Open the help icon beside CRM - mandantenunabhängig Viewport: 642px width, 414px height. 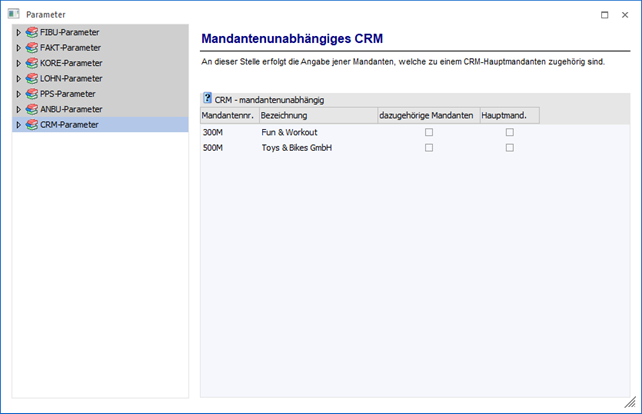pos(207,99)
